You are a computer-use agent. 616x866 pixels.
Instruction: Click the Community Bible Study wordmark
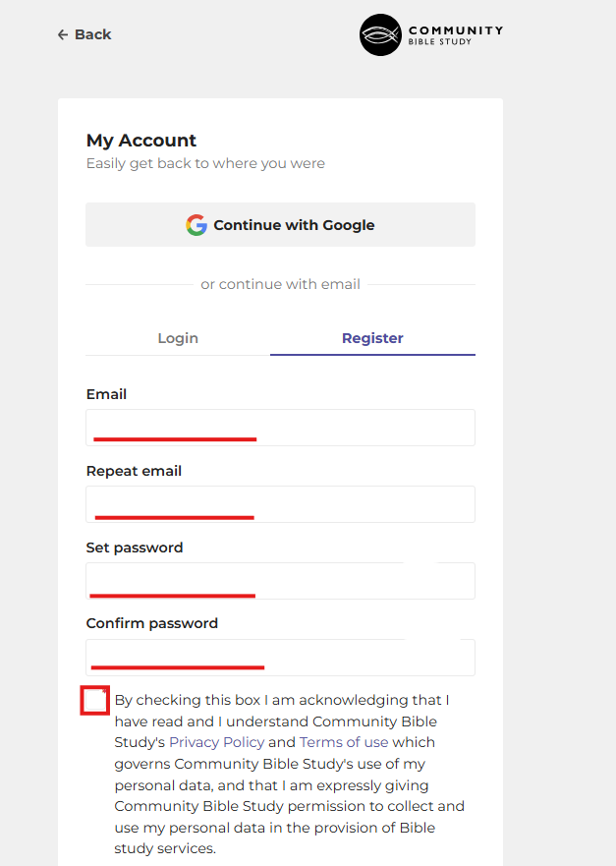[455, 35]
